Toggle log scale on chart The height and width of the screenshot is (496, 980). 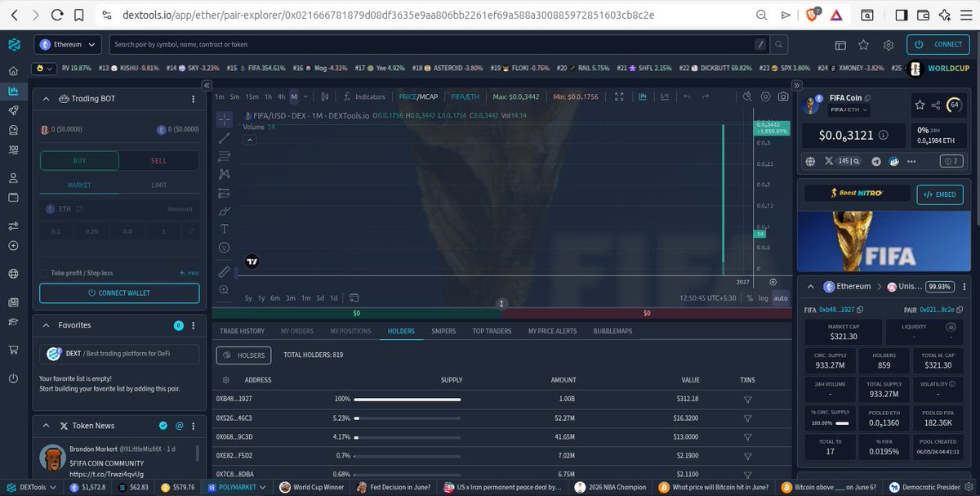point(763,298)
